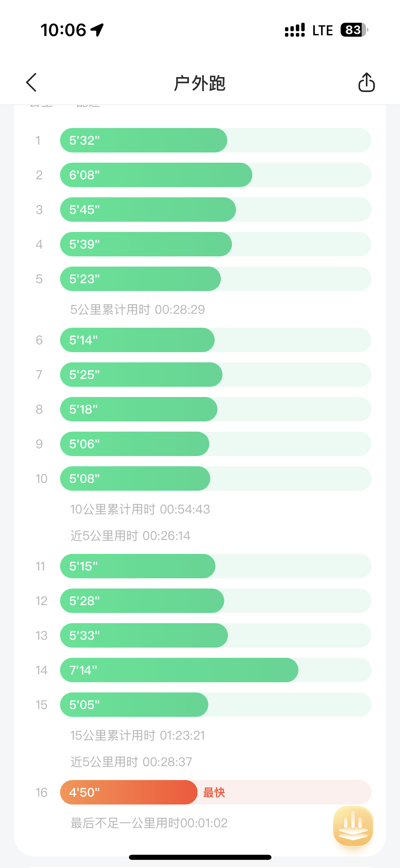Viewport: 400px width, 868px height.
Task: Select the kilometer 2 pace bar 6'08"
Action: (x=156, y=175)
